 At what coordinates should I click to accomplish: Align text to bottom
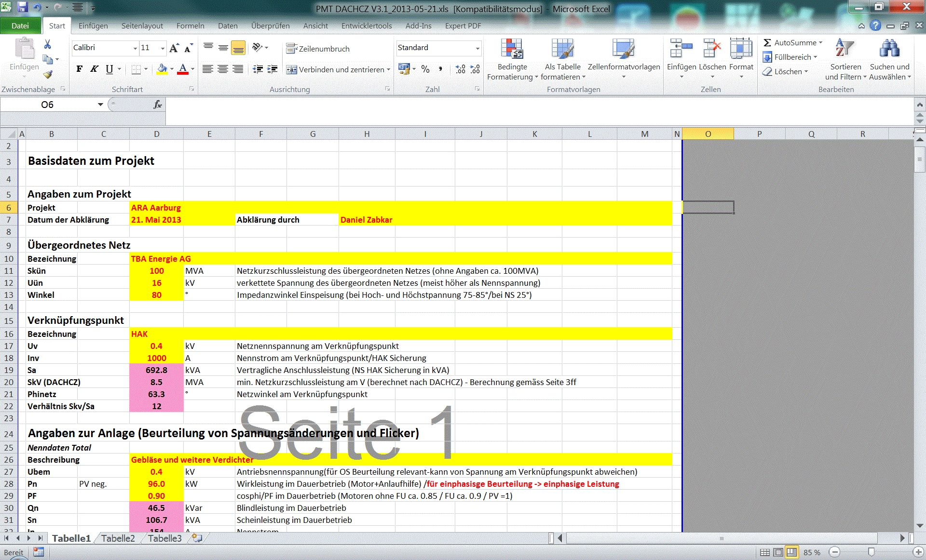click(x=238, y=48)
